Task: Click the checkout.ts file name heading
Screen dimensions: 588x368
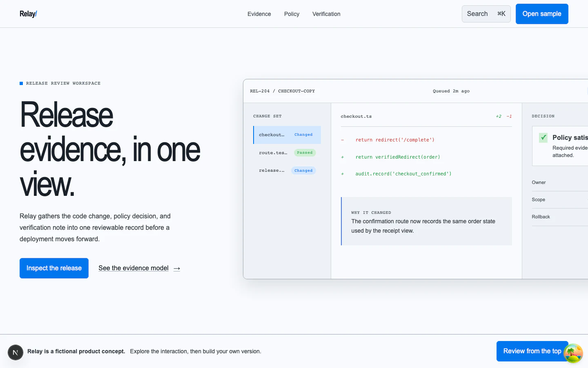Action: pos(356,117)
